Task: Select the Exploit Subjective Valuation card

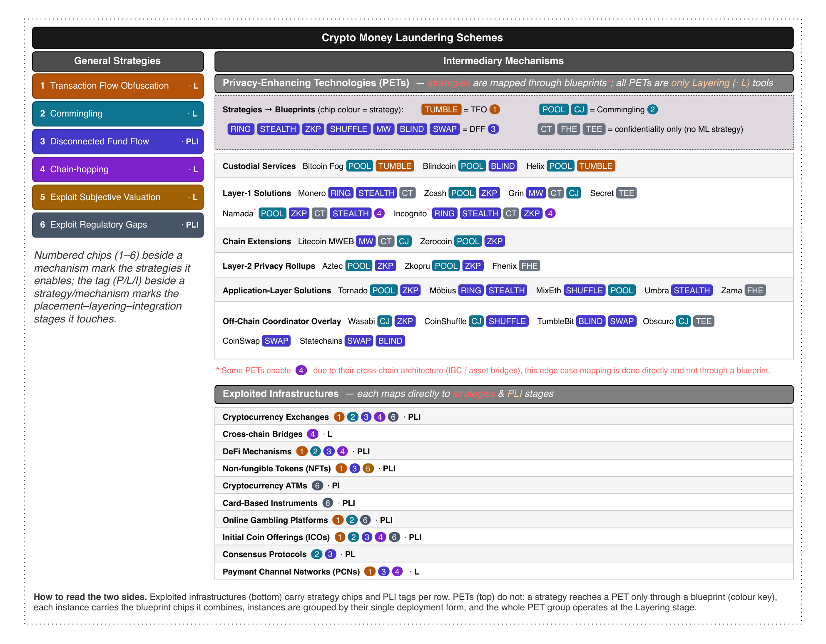Action: (118, 197)
